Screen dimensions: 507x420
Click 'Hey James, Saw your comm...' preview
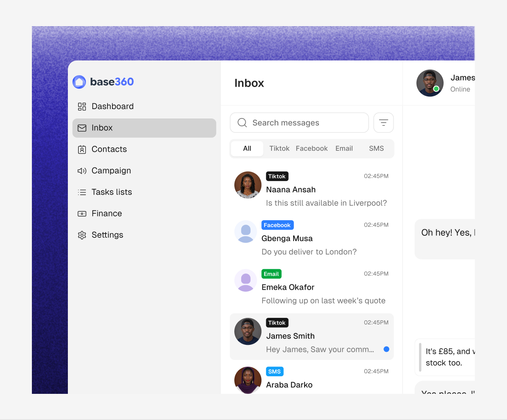320,349
